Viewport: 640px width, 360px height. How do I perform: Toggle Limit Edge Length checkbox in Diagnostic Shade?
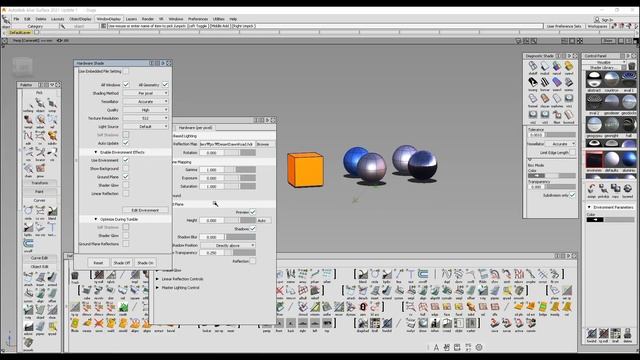(572, 152)
